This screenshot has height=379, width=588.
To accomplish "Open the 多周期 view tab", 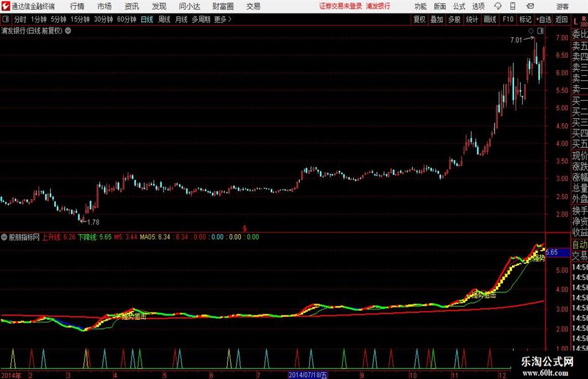I will [201, 19].
